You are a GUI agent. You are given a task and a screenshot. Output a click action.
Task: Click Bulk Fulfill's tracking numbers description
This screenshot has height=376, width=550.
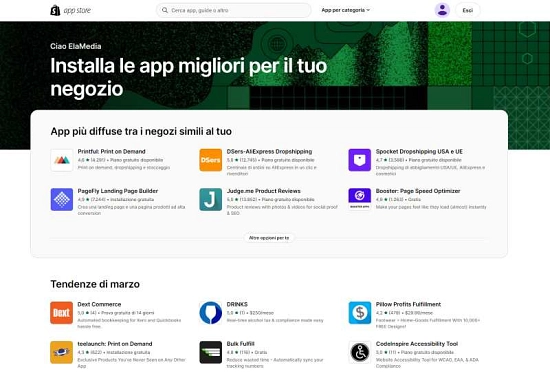(275, 363)
